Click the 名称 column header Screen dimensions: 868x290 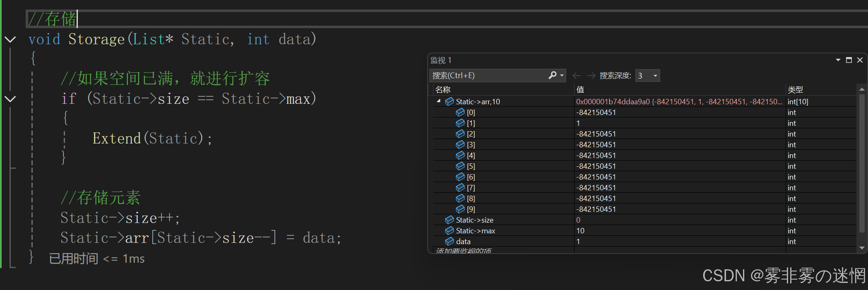(x=443, y=90)
